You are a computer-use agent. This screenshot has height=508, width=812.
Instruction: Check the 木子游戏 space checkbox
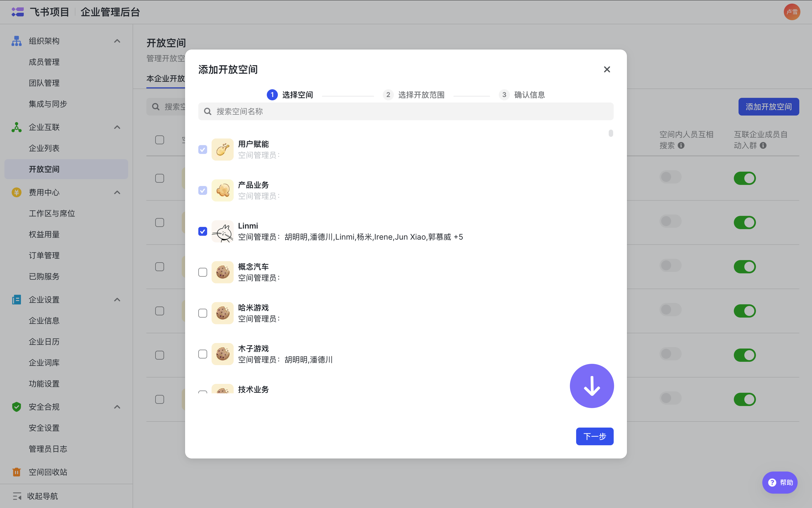pos(202,354)
